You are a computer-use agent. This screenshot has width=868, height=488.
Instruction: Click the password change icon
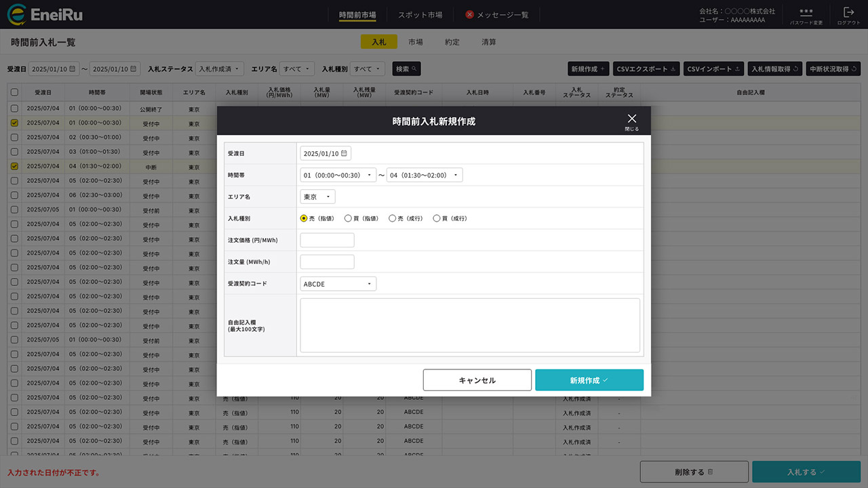click(806, 14)
